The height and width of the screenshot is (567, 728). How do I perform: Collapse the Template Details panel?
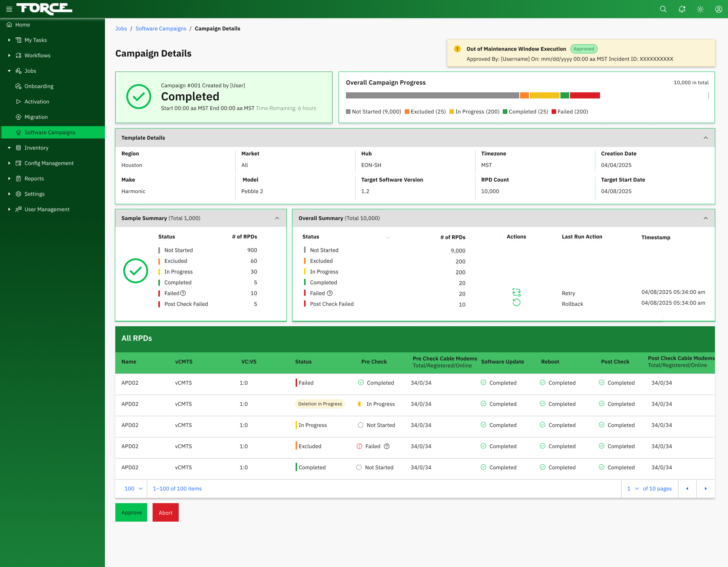pos(705,138)
